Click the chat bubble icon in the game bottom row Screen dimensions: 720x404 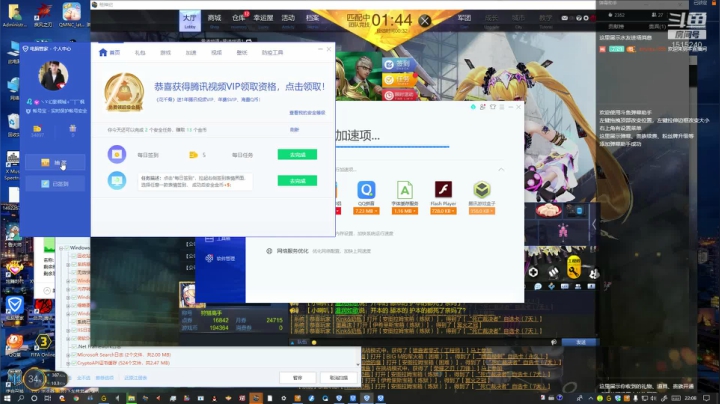(x=538, y=286)
